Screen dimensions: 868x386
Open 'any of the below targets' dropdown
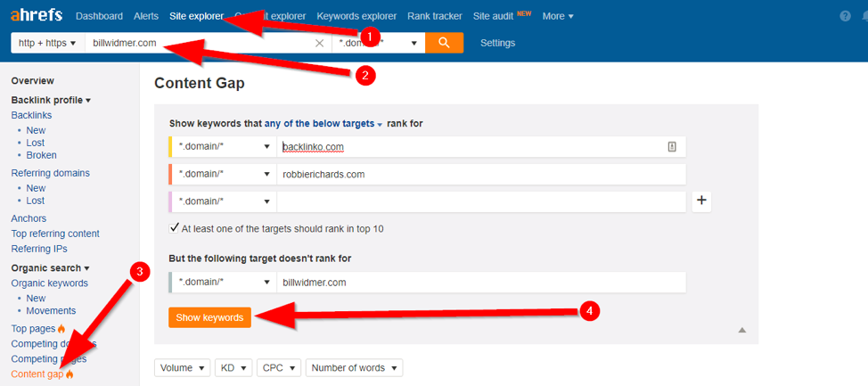click(323, 124)
